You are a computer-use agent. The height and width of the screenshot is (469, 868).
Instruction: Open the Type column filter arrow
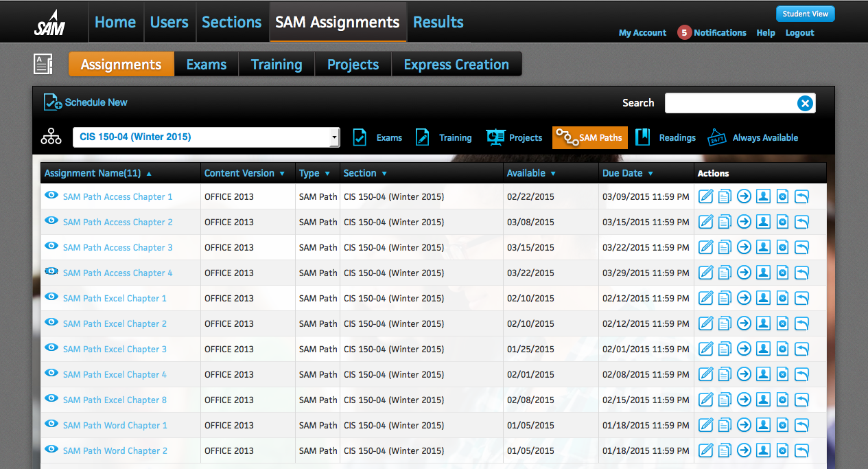[327, 174]
